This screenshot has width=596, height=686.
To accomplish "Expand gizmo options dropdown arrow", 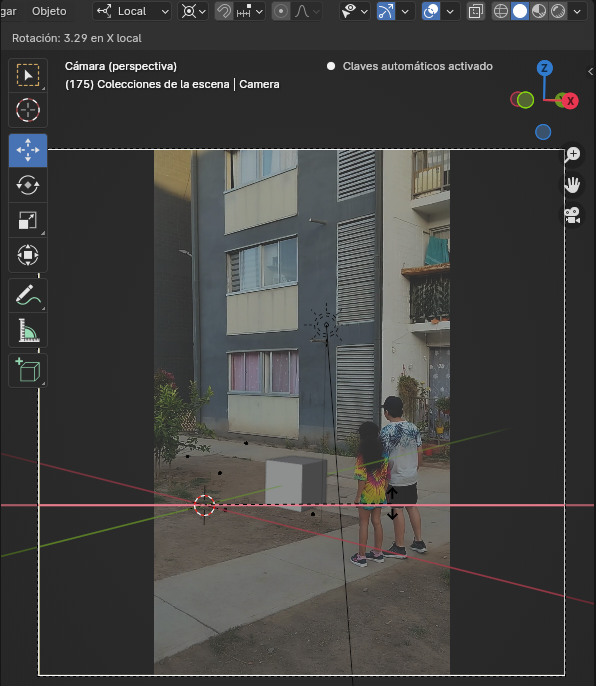I will point(405,11).
